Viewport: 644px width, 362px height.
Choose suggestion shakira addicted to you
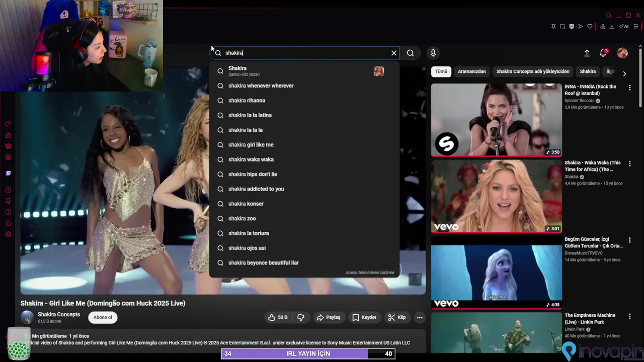pos(304,189)
